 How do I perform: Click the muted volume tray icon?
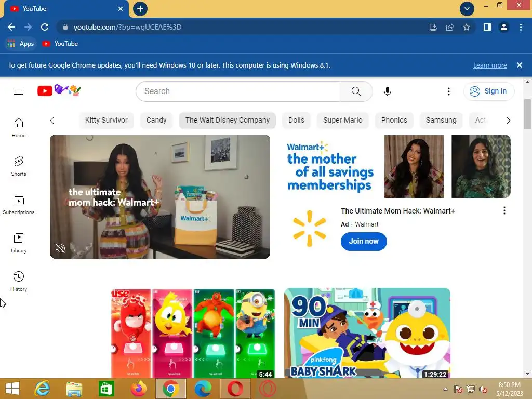[483, 389]
